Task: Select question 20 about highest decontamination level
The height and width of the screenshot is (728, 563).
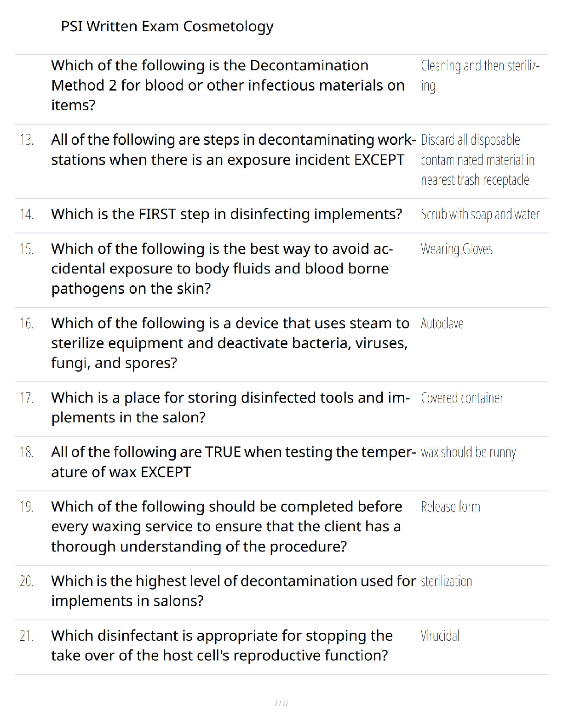Action: point(233,591)
